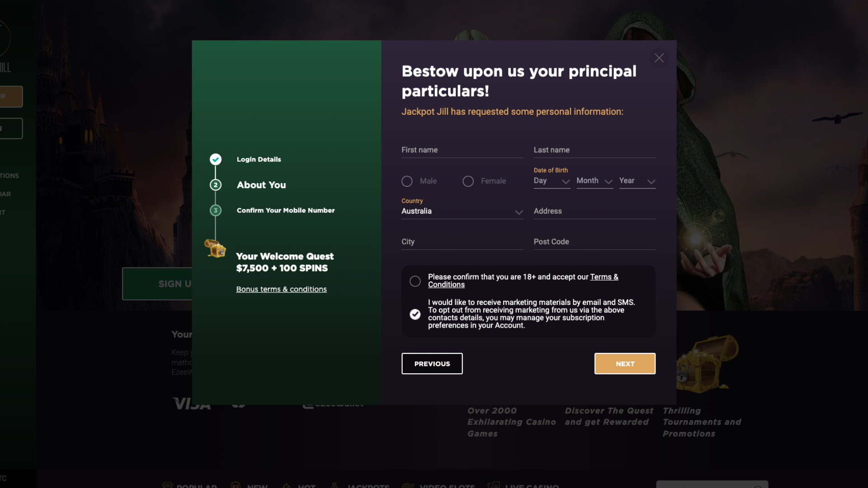Focus the Address input field
868x488 pixels.
click(594, 211)
